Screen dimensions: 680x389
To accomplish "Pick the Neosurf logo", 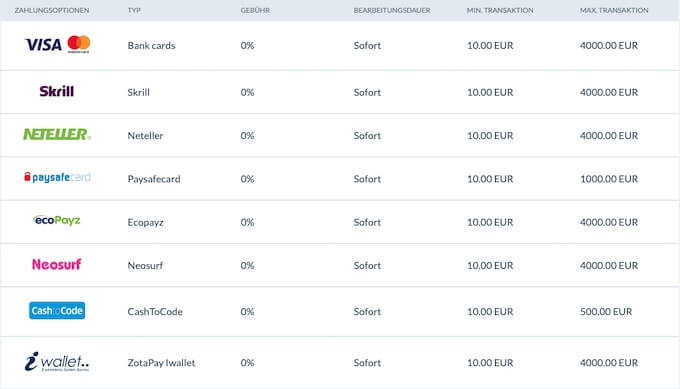I will [x=56, y=264].
